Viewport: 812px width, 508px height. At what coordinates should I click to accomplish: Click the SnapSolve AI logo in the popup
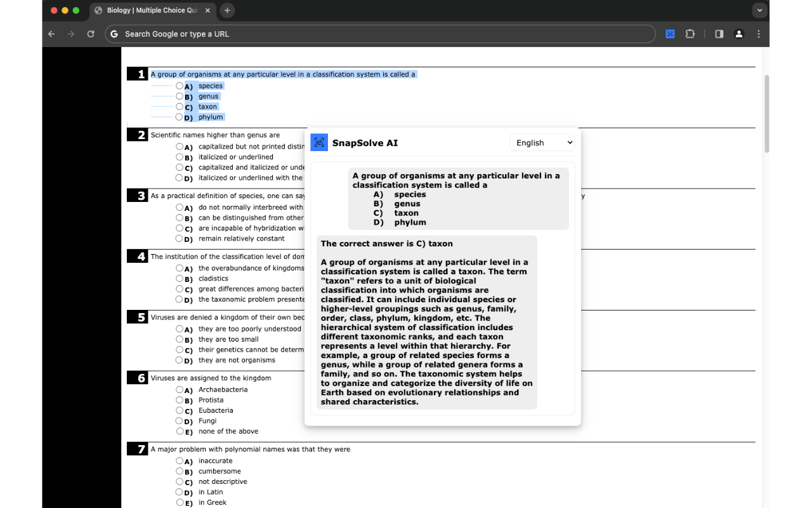[319, 143]
